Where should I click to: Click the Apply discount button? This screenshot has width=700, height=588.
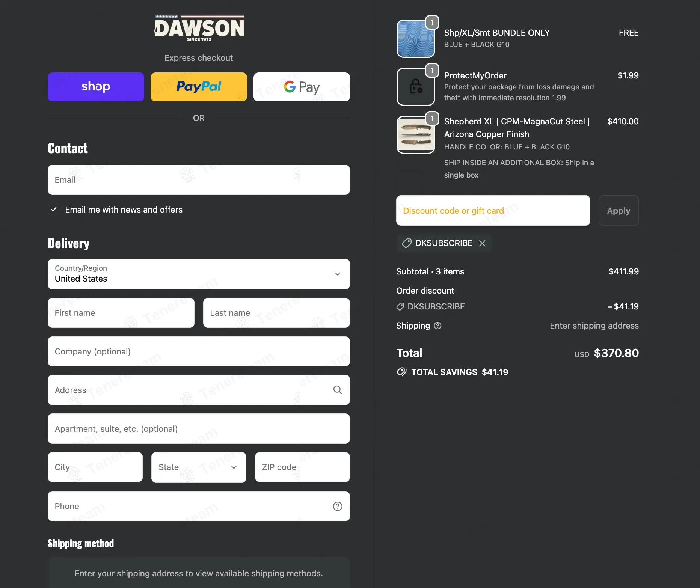tap(619, 211)
